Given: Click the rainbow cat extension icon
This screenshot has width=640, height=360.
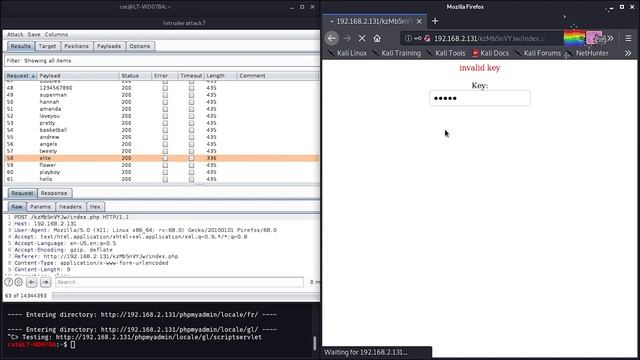Looking at the screenshot, I should [x=574, y=38].
